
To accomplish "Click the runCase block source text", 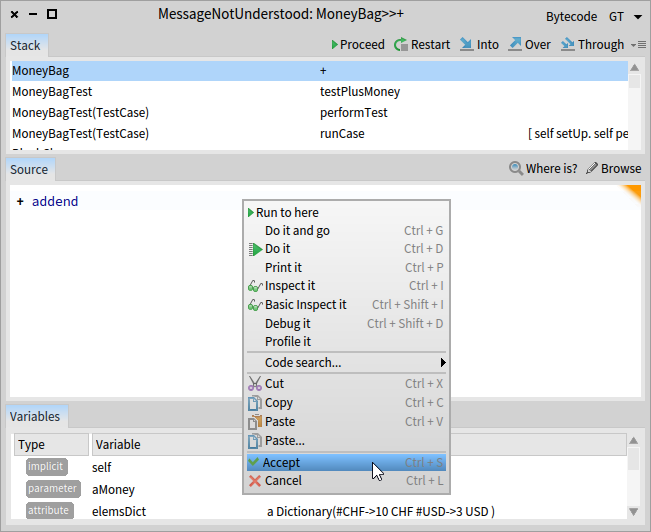I will pos(578,134).
